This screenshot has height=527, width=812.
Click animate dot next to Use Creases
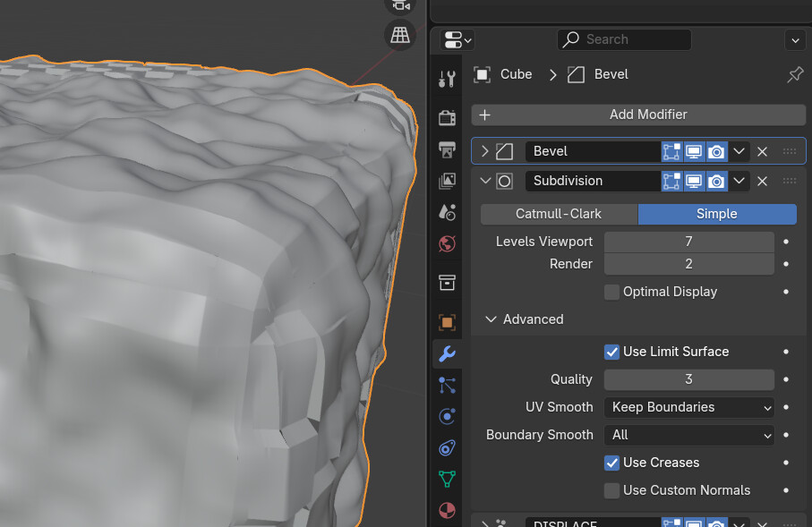(786, 463)
